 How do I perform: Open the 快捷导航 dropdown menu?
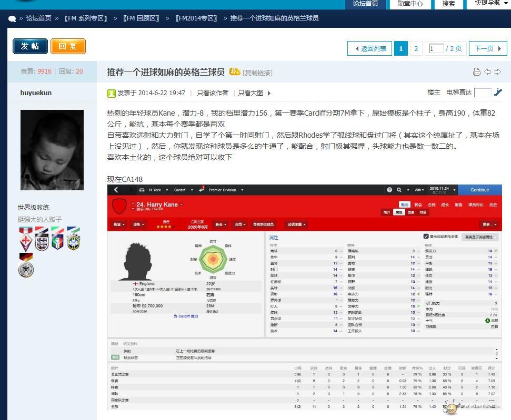click(487, 3)
